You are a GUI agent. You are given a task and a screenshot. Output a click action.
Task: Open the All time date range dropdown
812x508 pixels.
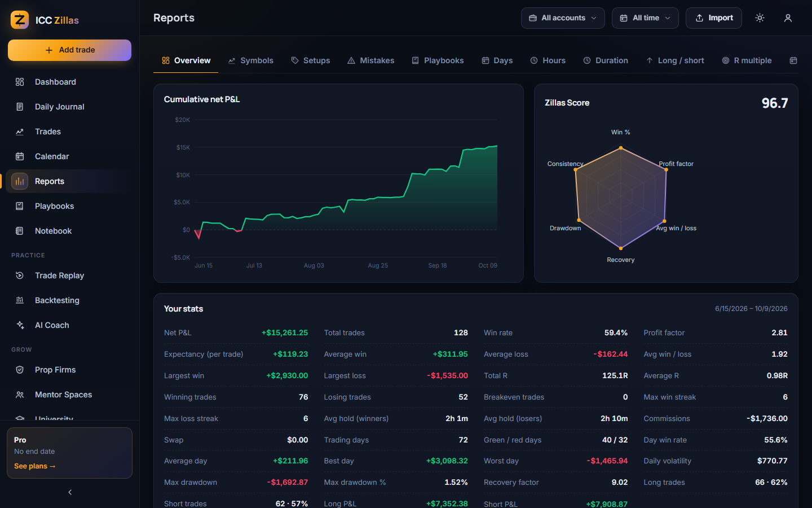click(645, 18)
